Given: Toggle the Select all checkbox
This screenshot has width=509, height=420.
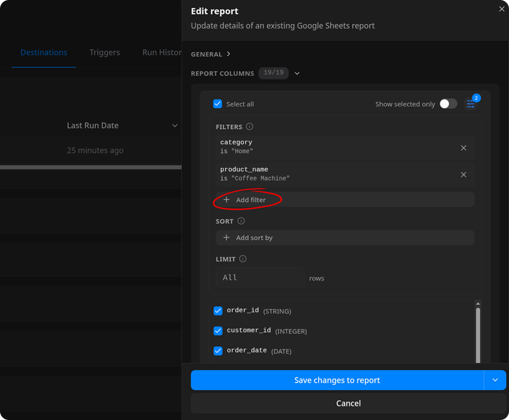Looking at the screenshot, I should click(x=218, y=103).
